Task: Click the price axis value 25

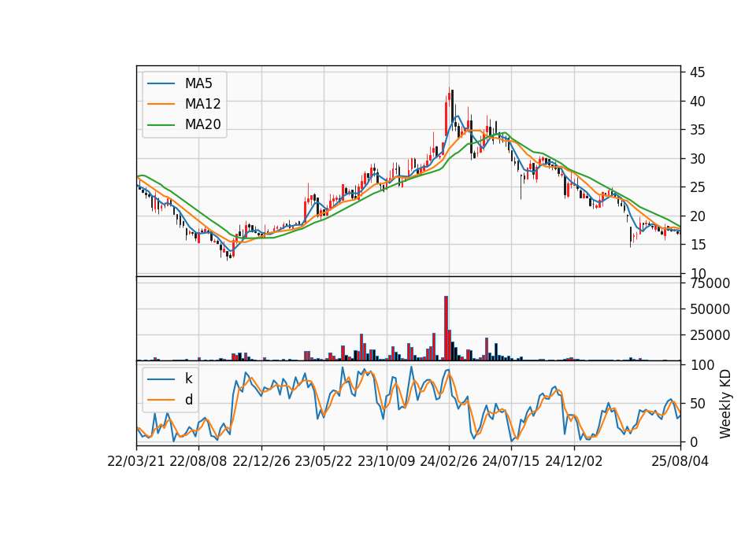Action: click(x=697, y=187)
